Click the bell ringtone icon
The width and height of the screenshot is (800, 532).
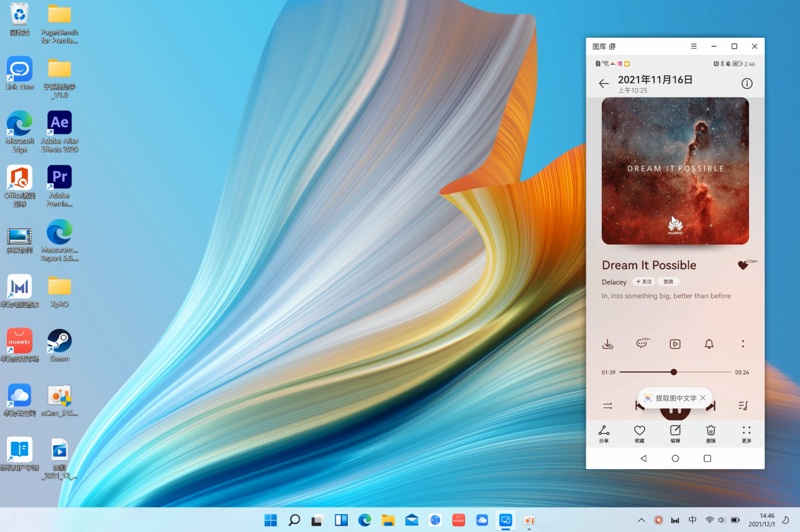(x=709, y=344)
